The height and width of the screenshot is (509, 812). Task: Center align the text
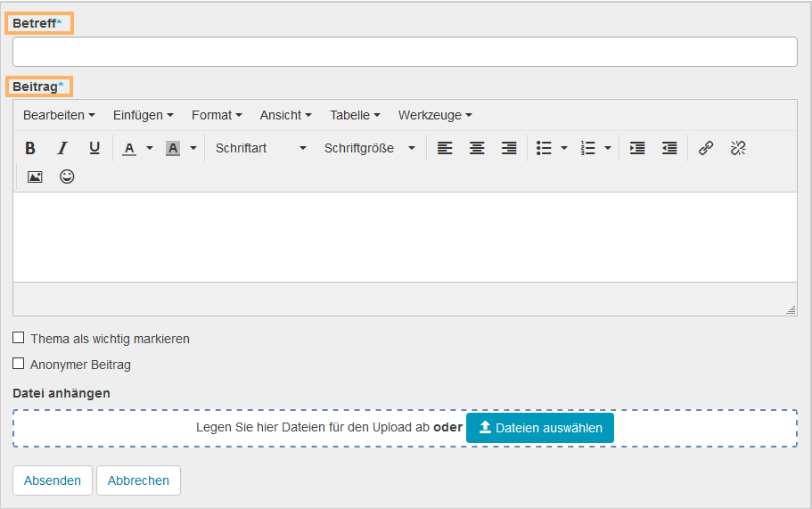click(477, 148)
